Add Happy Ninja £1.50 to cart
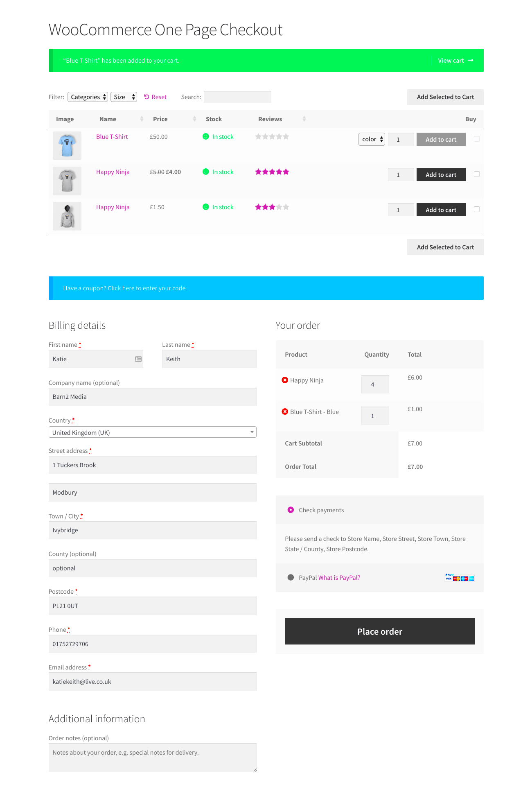The image size is (532, 796). 441,210
